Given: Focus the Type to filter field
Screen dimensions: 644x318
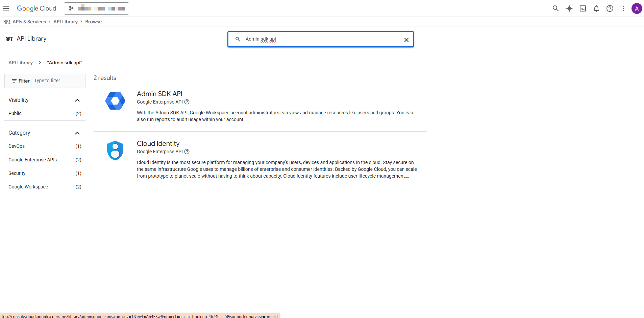Looking at the screenshot, I should pyautogui.click(x=57, y=81).
